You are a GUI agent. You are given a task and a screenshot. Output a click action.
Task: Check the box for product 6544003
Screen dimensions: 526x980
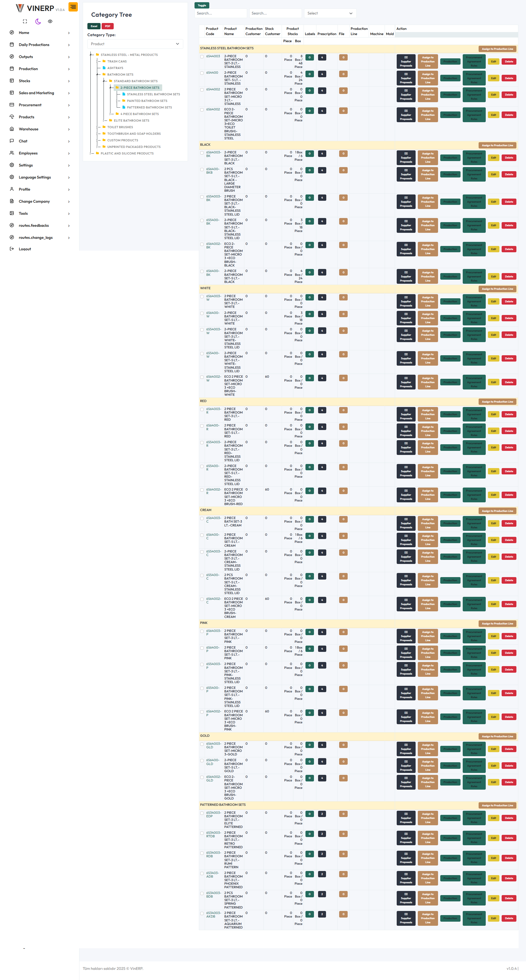click(202, 57)
